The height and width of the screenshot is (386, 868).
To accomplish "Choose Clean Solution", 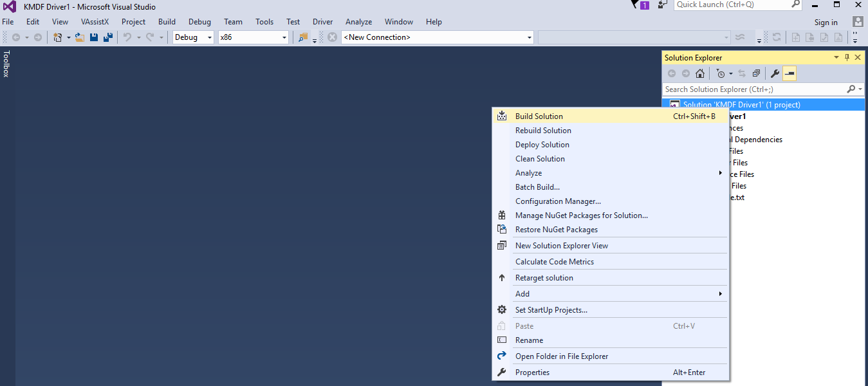I will point(610,159).
